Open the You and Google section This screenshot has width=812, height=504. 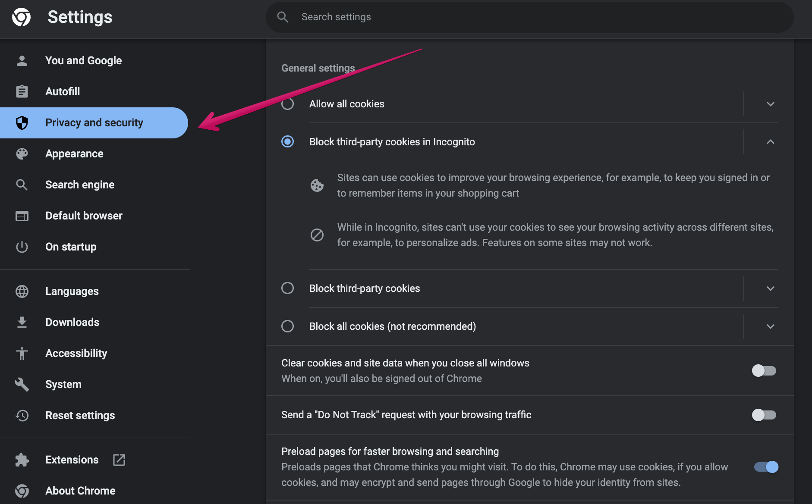click(94, 61)
